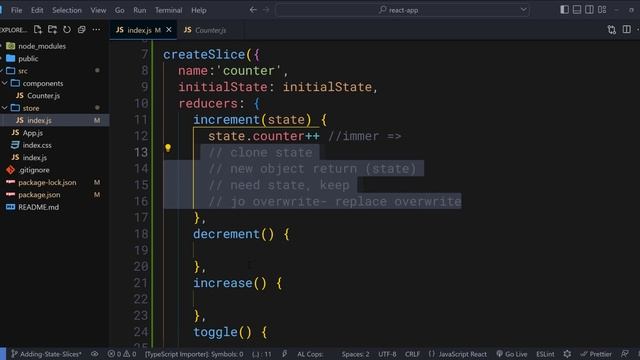Screen dimensions: 640x360
Task: Open the command center dropdown chevron
Action: [x=523, y=10]
